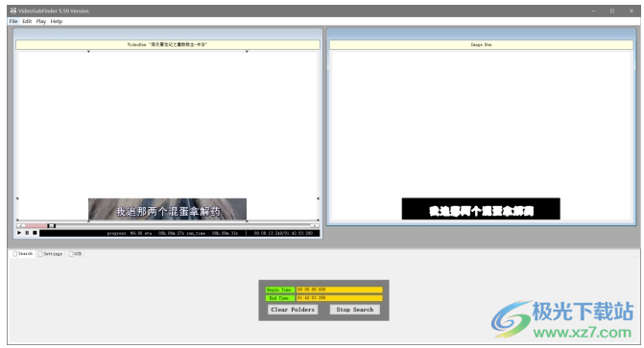
Task: Click the progress status text bar
Action: [x=179, y=233]
